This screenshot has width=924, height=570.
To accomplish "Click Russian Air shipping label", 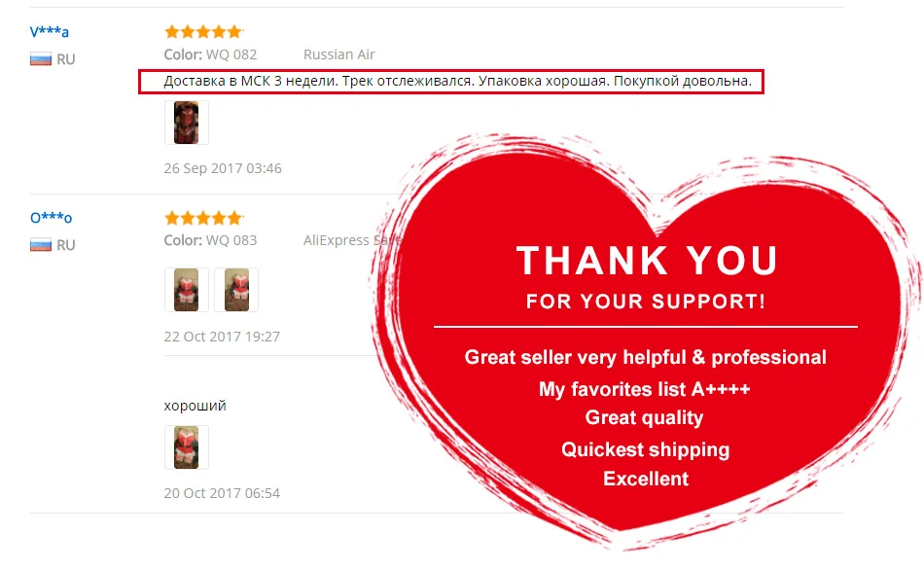I will 338,54.
